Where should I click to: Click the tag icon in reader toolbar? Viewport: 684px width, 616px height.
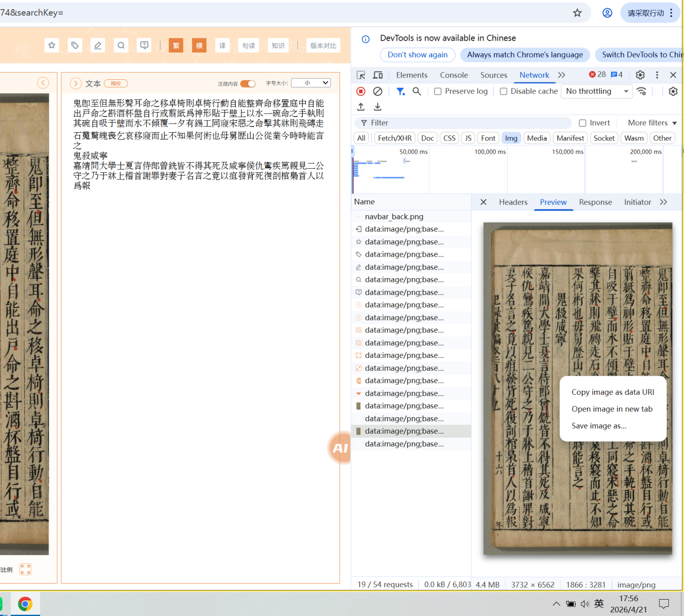point(75,46)
